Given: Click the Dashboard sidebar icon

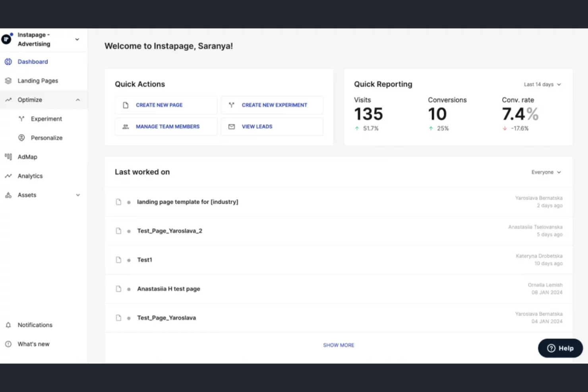Looking at the screenshot, I should tap(8, 62).
